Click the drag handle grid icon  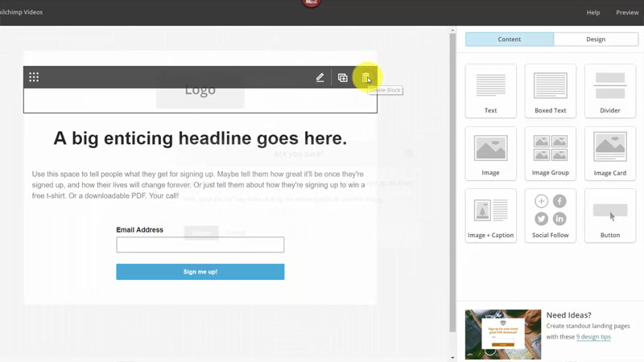34,77
